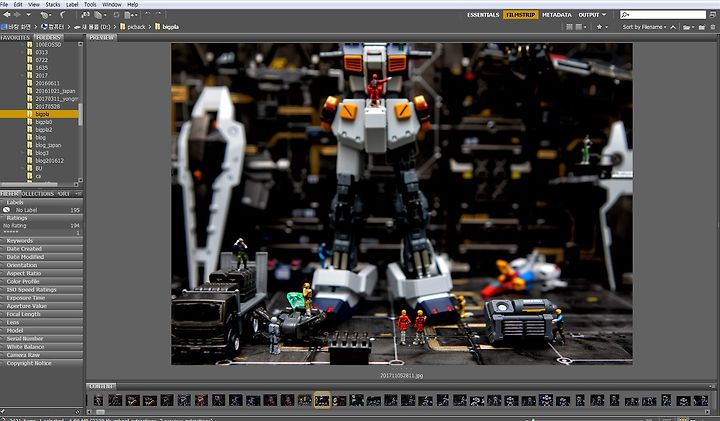Click the reveal recent file icon

click(46, 15)
